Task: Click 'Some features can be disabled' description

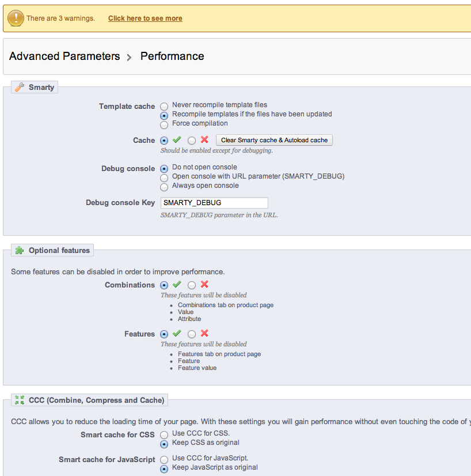Action: [117, 271]
